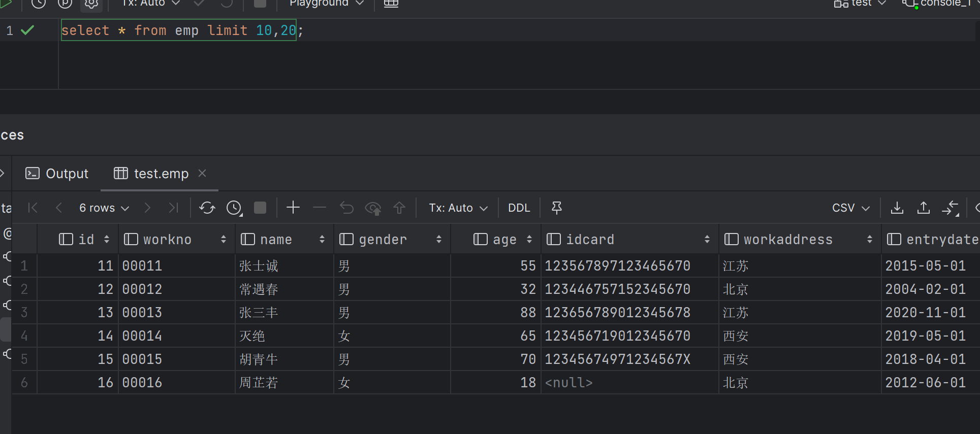Open the Playground mode dropdown

coord(326,3)
